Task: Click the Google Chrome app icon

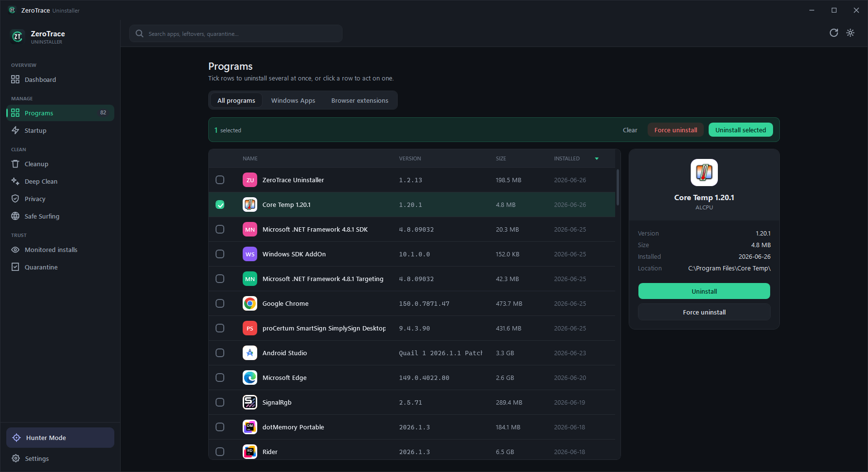Action: (x=250, y=303)
